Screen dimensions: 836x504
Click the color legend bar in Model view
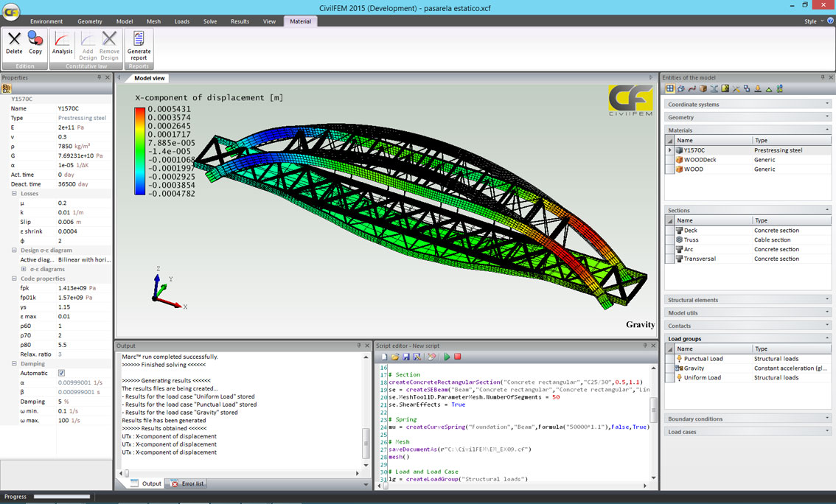(140, 151)
